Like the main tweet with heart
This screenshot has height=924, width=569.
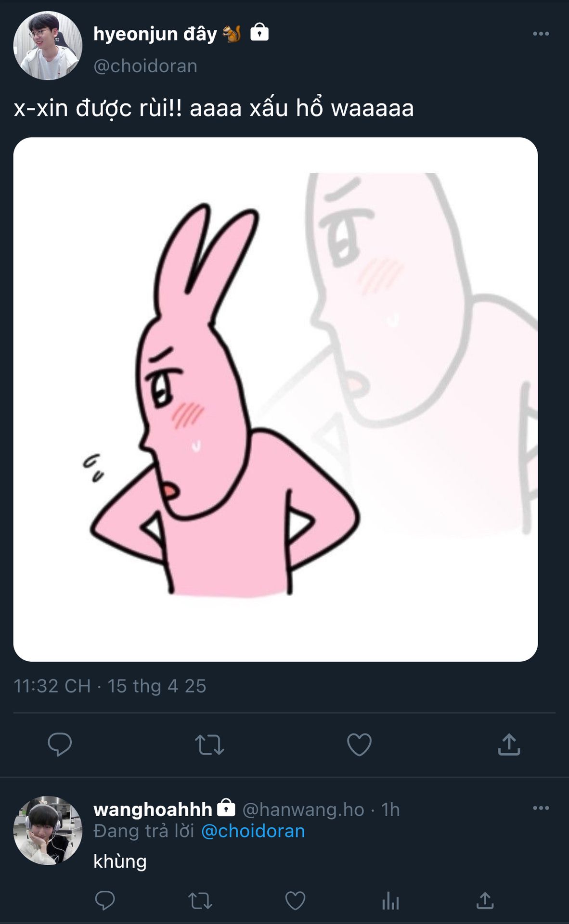[x=359, y=744]
